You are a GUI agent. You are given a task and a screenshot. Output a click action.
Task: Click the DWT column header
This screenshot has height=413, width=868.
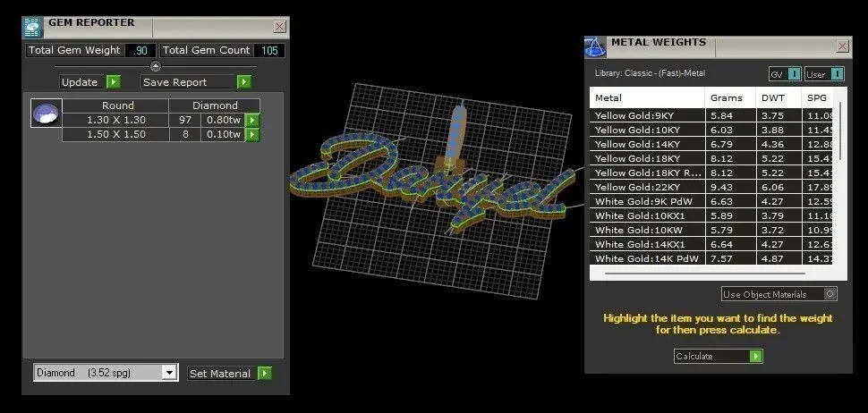[779, 97]
